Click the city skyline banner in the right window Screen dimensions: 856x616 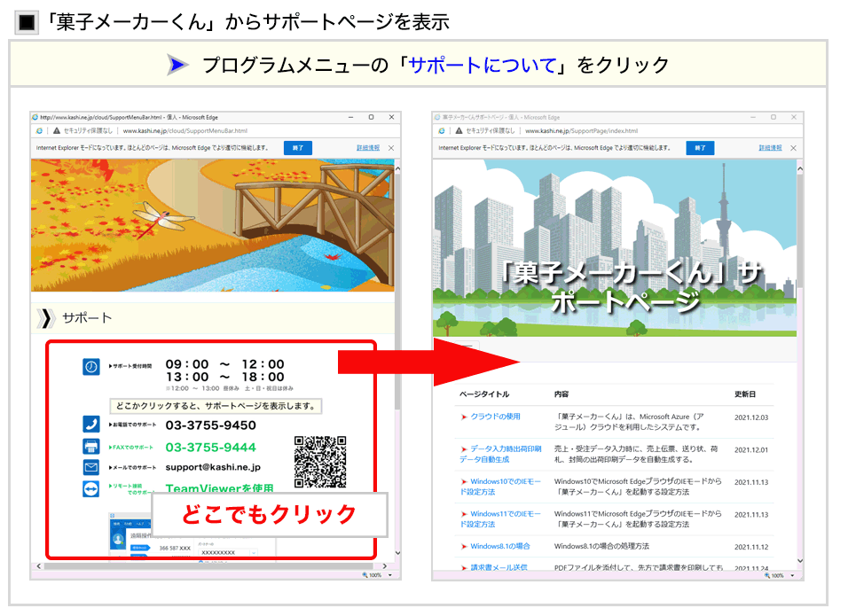[615, 247]
